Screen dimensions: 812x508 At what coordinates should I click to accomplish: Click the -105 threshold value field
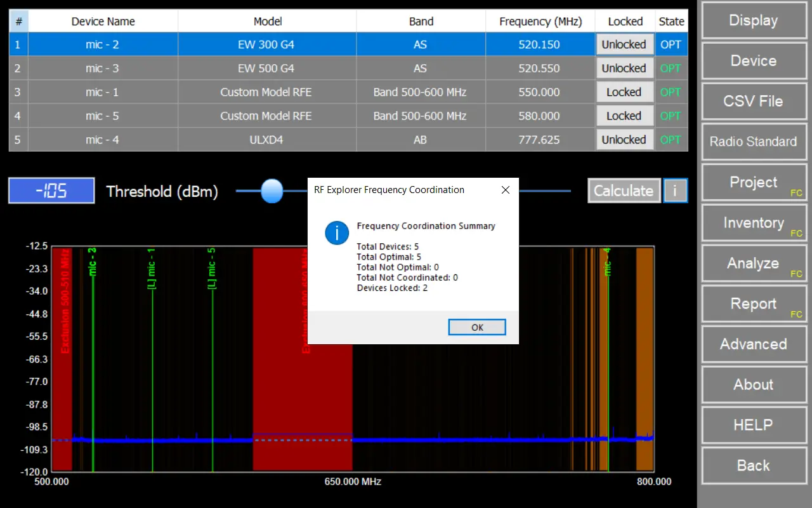point(51,190)
